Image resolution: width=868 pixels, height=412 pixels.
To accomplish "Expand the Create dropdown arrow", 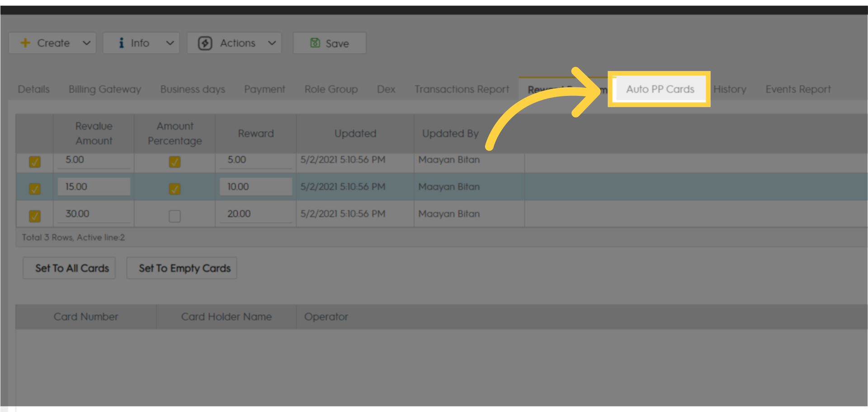I will (86, 43).
